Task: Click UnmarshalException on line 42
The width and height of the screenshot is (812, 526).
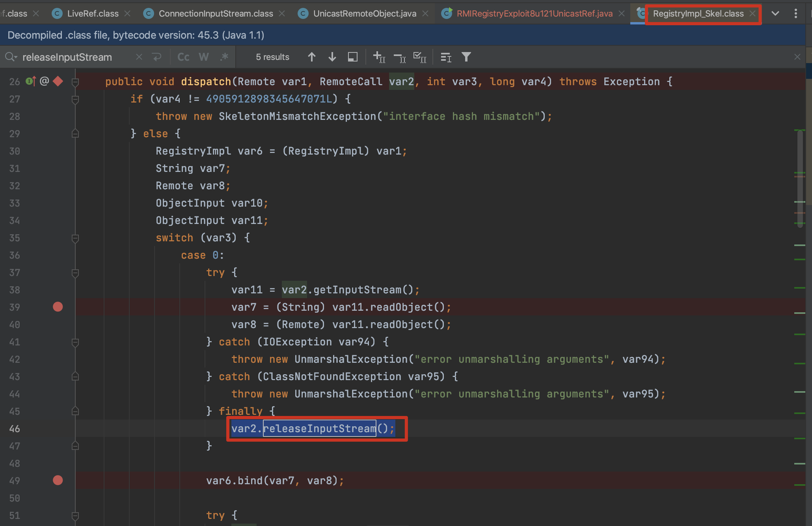Action: pos(351,359)
